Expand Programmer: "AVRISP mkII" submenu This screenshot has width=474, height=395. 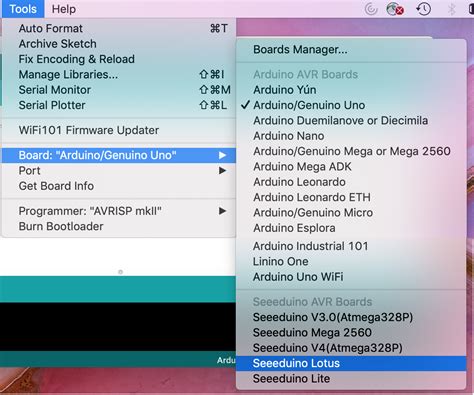pyautogui.click(x=119, y=211)
